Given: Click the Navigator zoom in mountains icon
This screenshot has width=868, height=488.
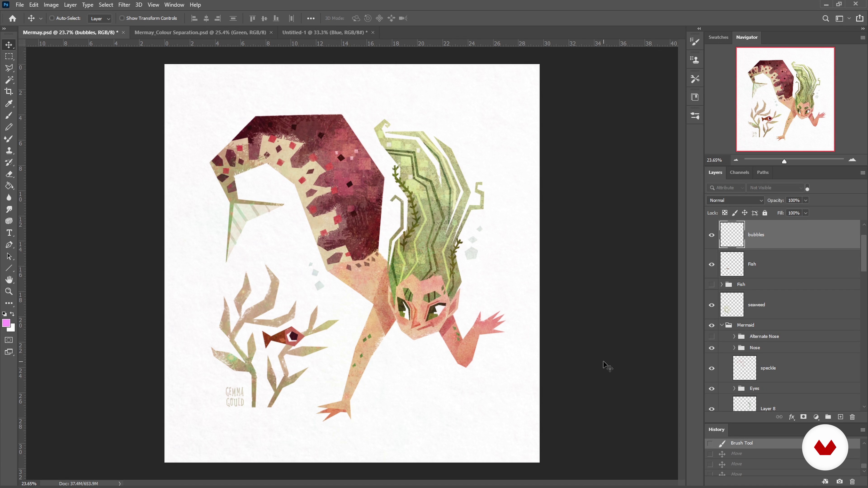Looking at the screenshot, I should pyautogui.click(x=852, y=160).
